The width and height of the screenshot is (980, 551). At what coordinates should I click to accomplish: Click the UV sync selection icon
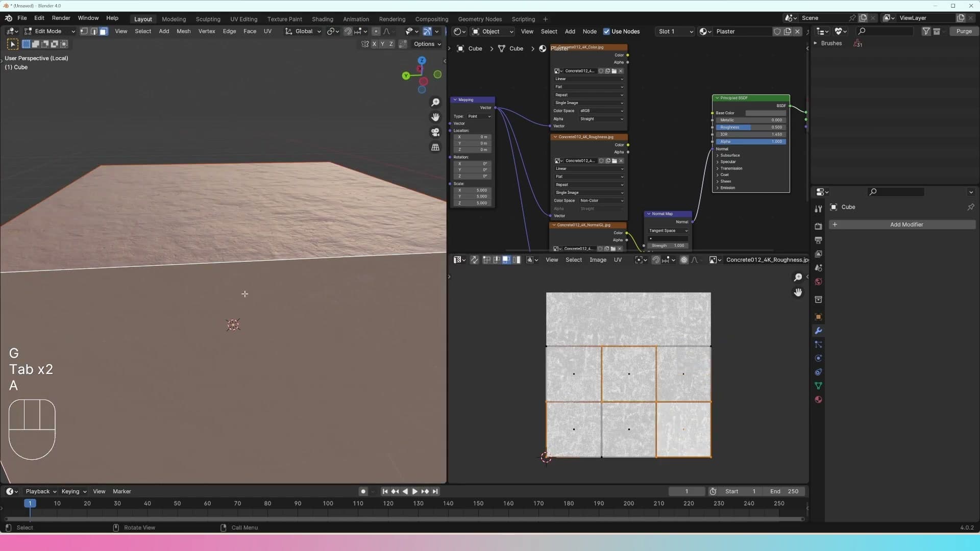point(474,260)
